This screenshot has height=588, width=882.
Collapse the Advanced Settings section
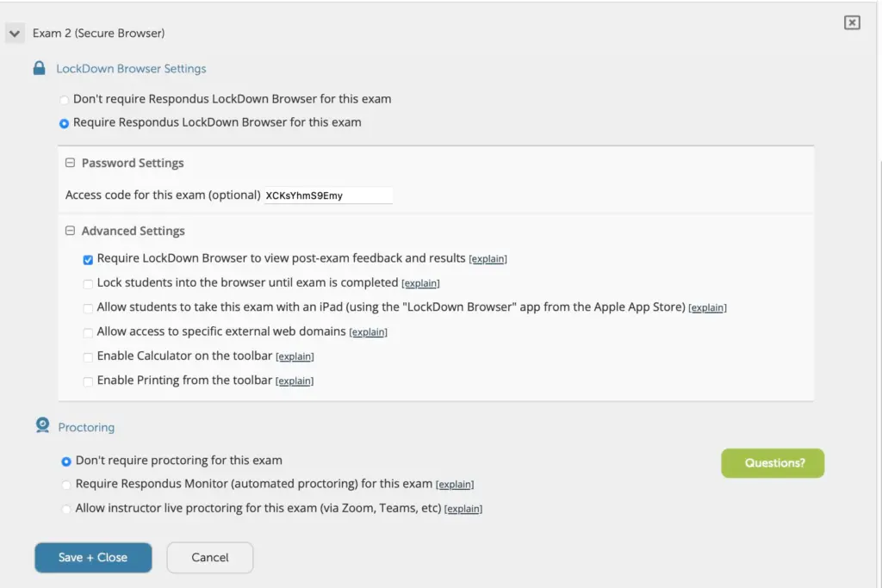pos(70,231)
